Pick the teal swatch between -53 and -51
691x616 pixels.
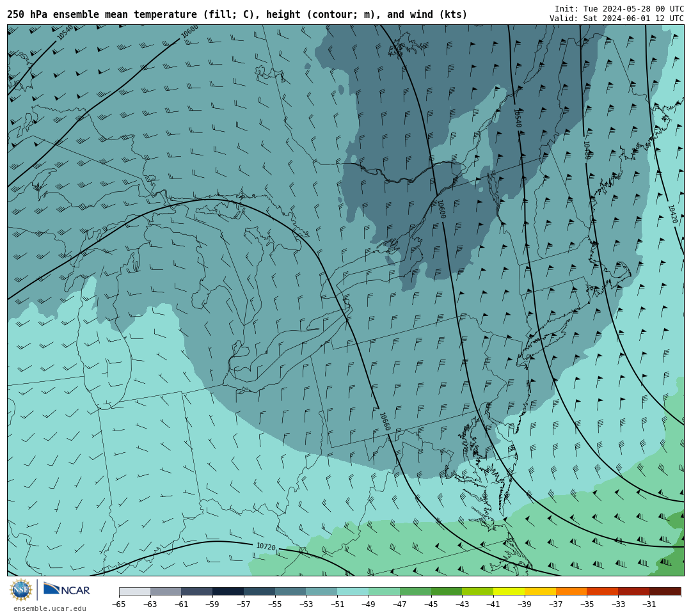[322, 592]
